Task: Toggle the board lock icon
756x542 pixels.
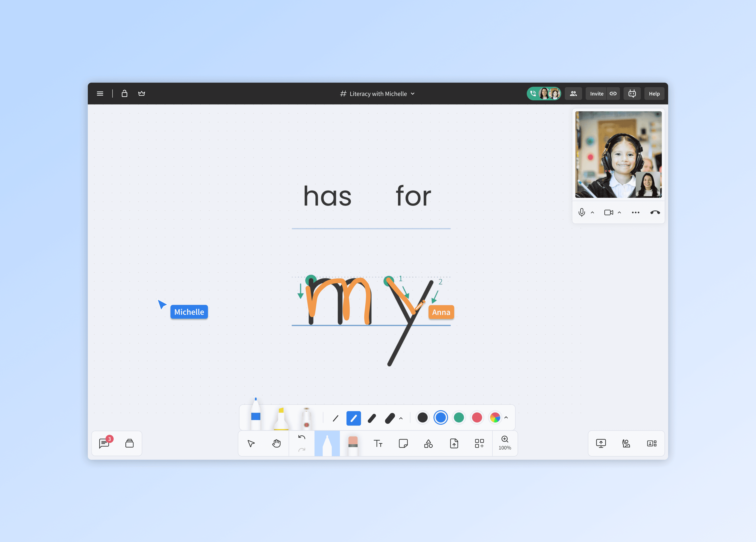Action: 124,94
